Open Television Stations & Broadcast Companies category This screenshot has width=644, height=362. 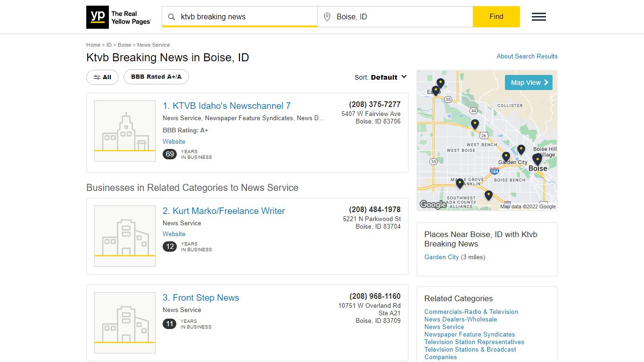(470, 353)
